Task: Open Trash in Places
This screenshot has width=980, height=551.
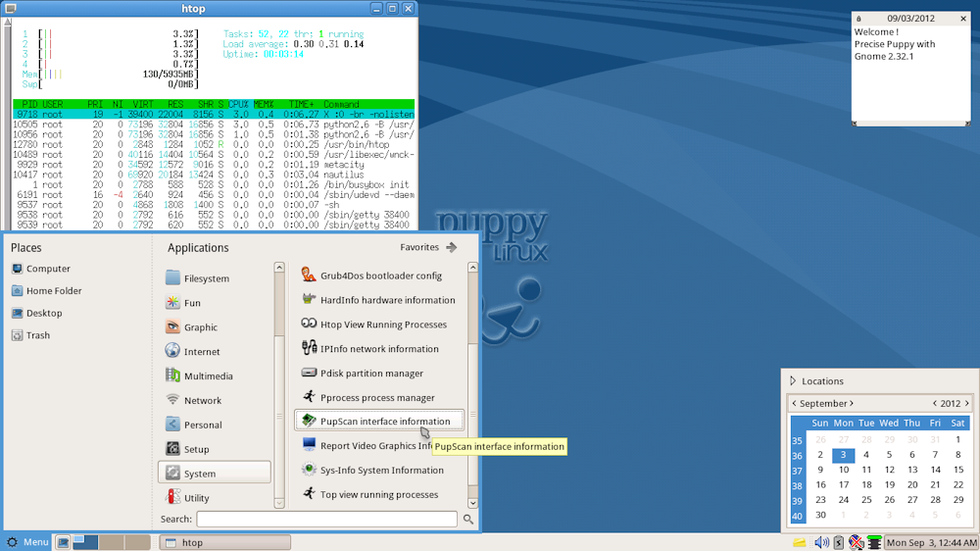Action: pyautogui.click(x=30, y=335)
